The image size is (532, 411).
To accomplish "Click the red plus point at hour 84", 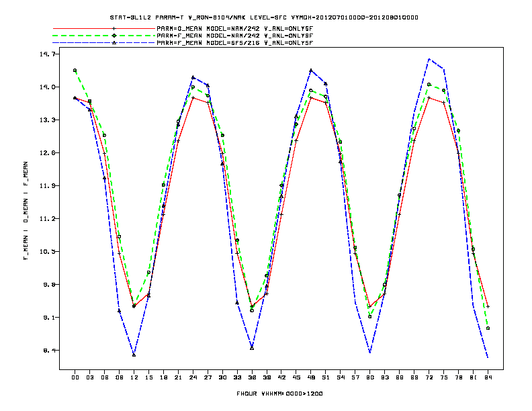I will [x=488, y=306].
